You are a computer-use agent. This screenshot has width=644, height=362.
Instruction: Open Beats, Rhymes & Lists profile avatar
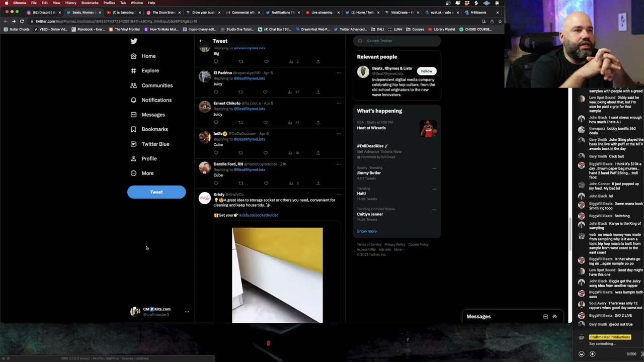tap(363, 72)
